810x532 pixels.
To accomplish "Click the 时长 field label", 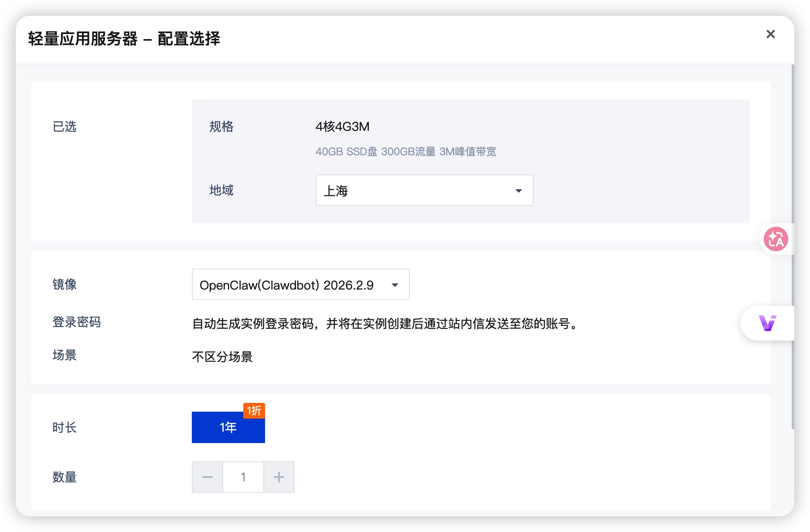I will 65,427.
